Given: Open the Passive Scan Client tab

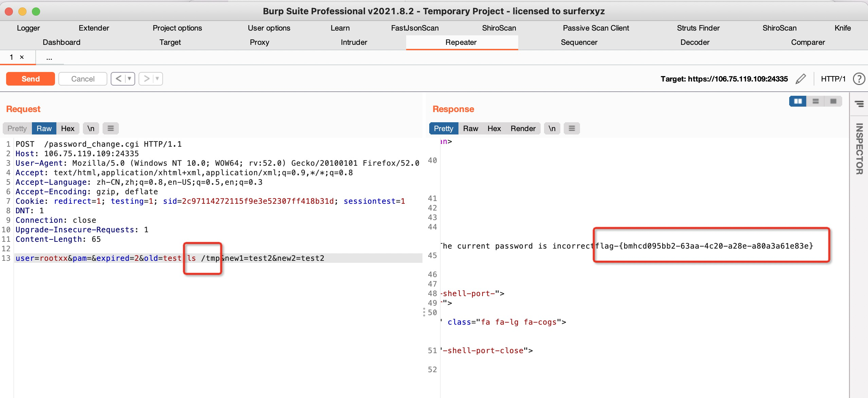Looking at the screenshot, I should tap(596, 28).
